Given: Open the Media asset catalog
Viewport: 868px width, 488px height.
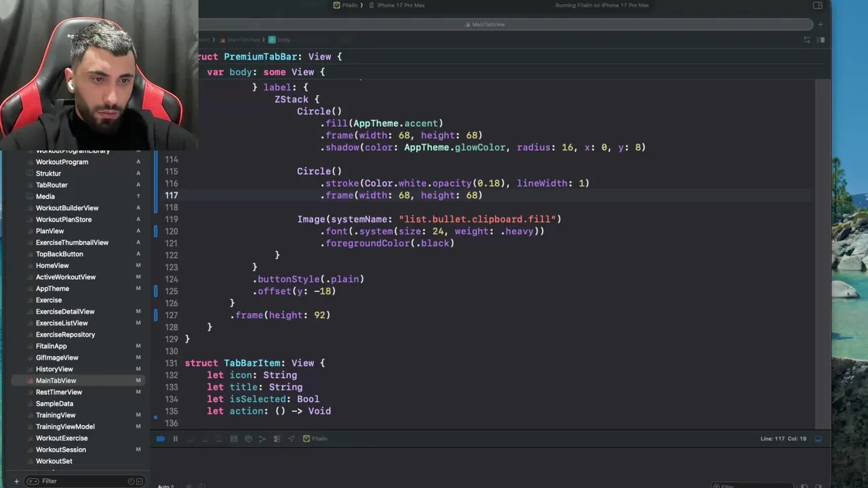Looking at the screenshot, I should (x=45, y=197).
